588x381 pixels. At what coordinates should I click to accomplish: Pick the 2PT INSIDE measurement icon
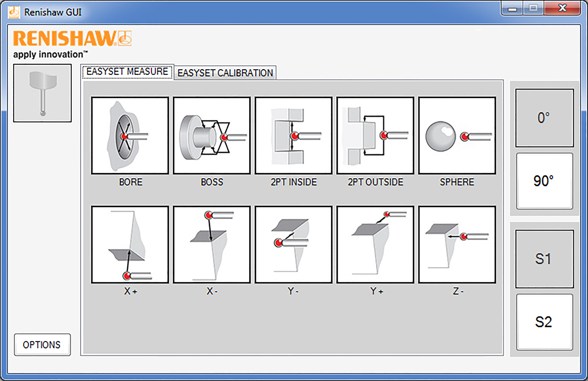293,135
